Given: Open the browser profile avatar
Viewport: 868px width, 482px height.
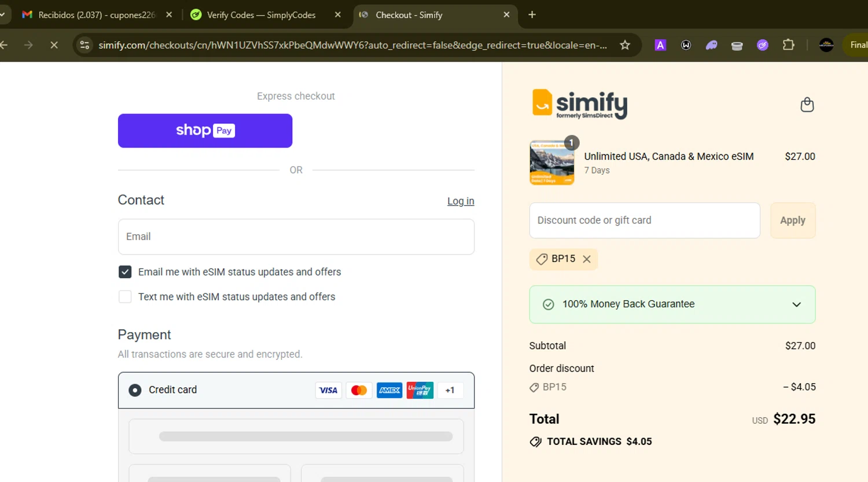Looking at the screenshot, I should pyautogui.click(x=826, y=45).
